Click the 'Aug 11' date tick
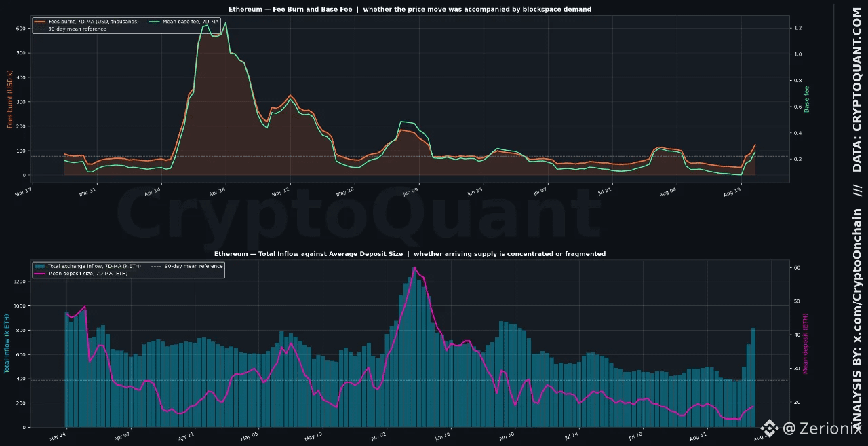The image size is (868, 446). [699, 437]
